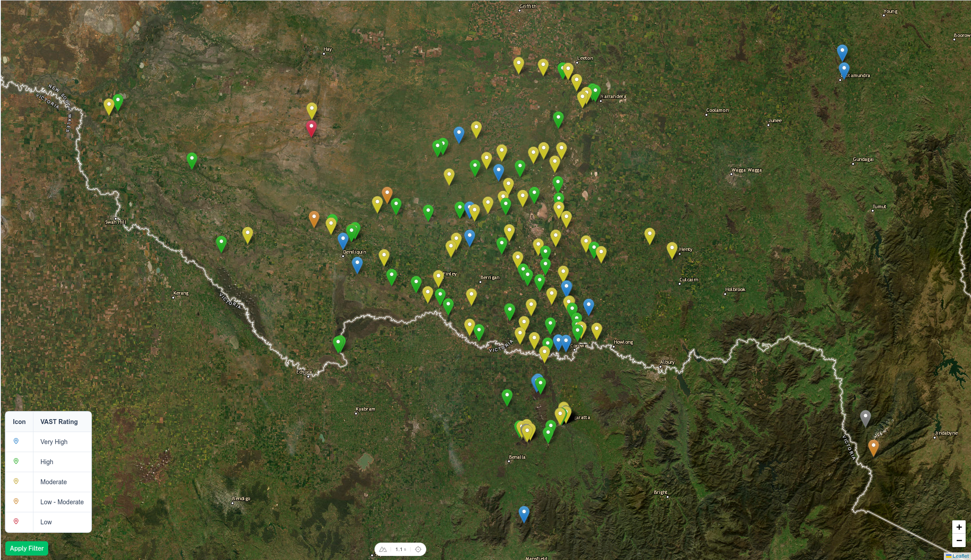The width and height of the screenshot is (971, 560).
Task: Open the blue marker north of Mansfield
Action: [x=524, y=514]
